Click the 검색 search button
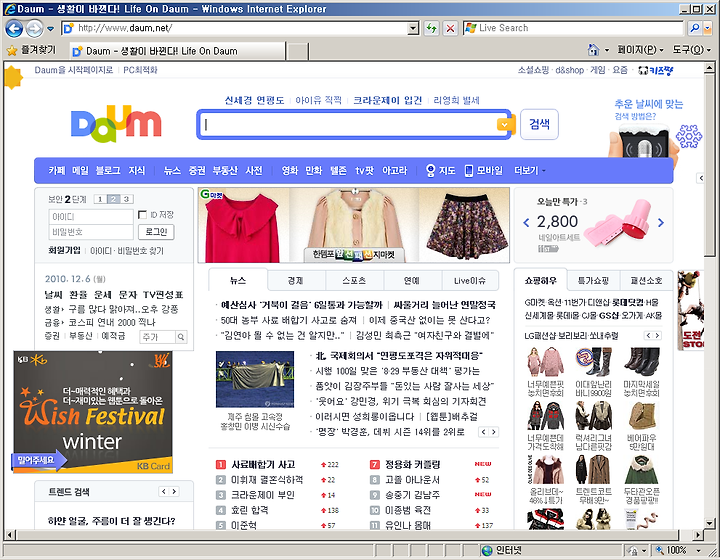Image resolution: width=720 pixels, height=560 pixels. 539,124
